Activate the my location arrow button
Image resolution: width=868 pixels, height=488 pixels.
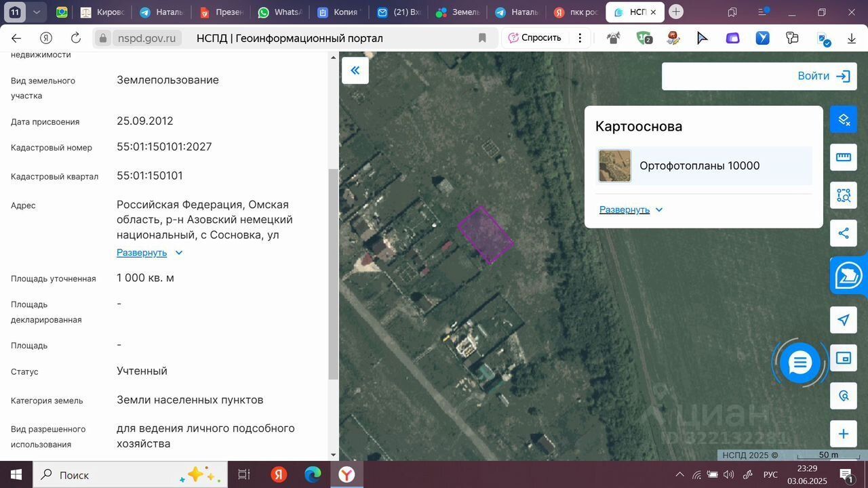pyautogui.click(x=844, y=320)
